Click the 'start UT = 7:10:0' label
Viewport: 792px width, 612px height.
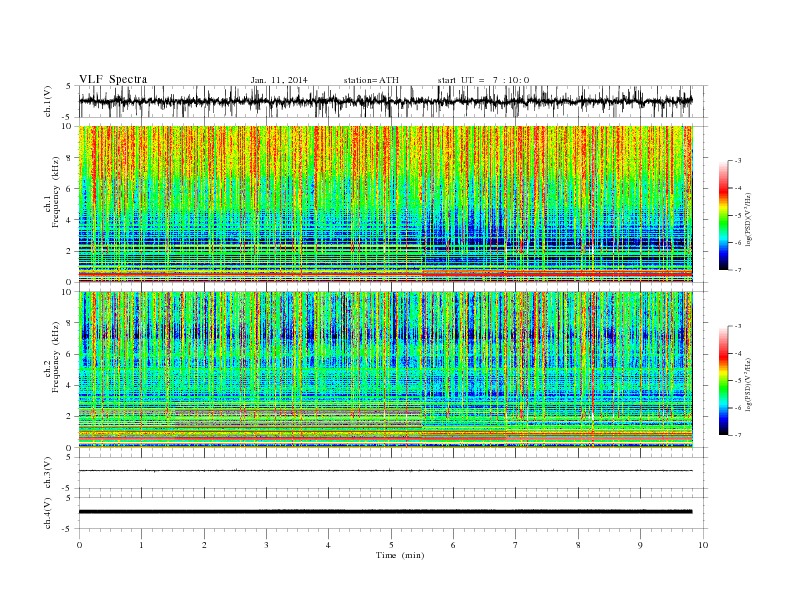tap(483, 80)
